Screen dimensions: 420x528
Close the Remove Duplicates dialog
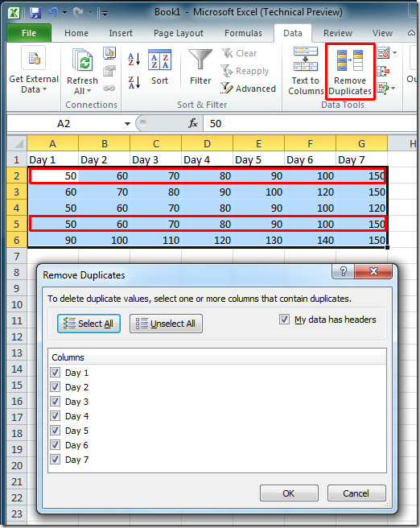coord(373,271)
